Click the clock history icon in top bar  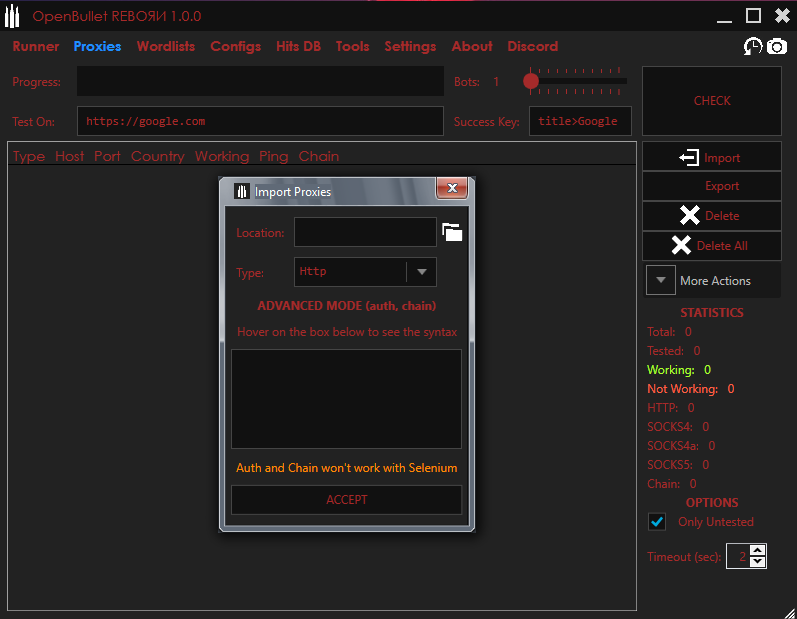click(753, 46)
